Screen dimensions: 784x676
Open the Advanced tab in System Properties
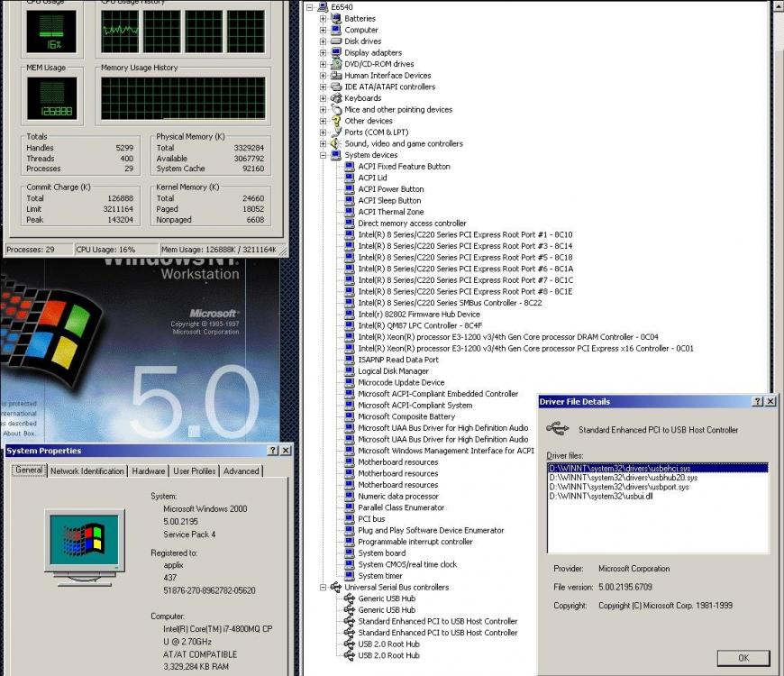[242, 471]
